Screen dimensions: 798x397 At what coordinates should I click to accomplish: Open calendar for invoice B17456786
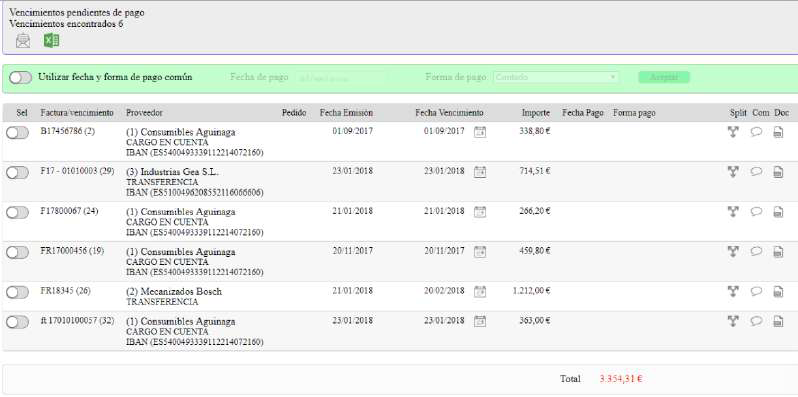point(480,132)
